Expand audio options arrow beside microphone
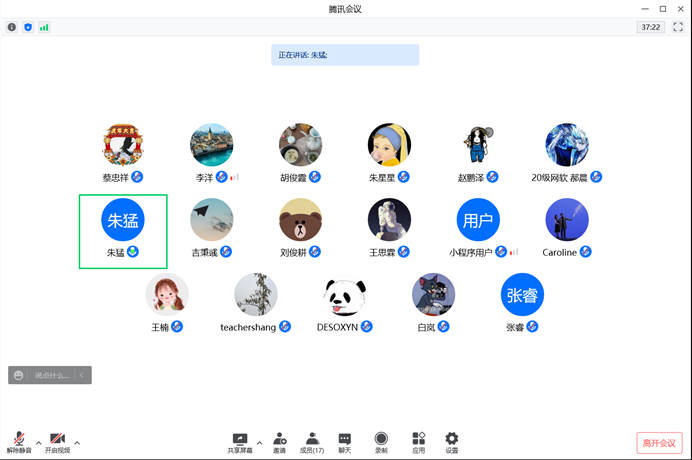This screenshot has height=460, width=692. click(x=39, y=442)
